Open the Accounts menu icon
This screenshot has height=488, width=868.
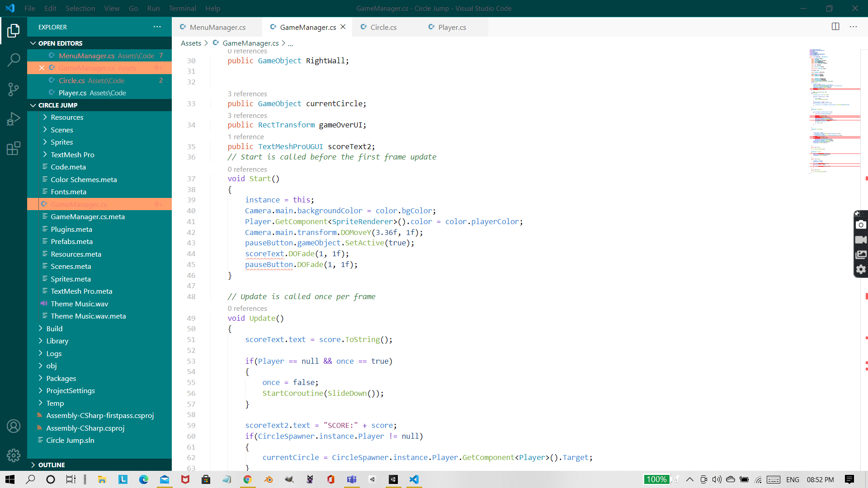(14, 426)
